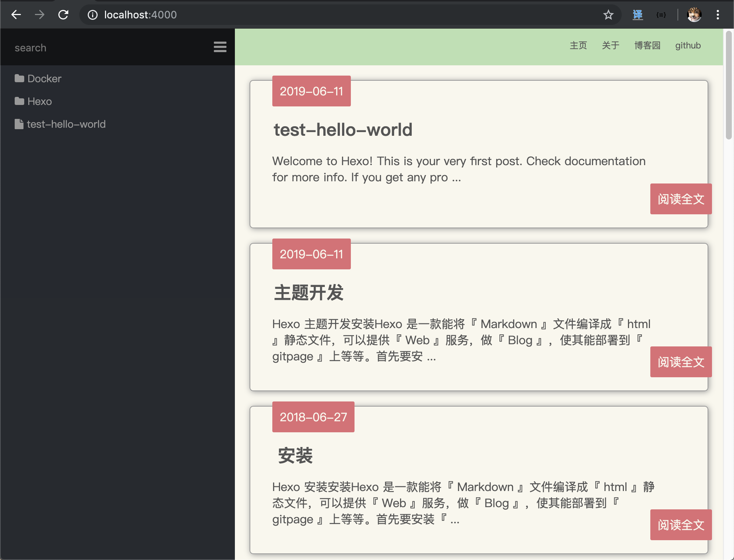The width and height of the screenshot is (734, 560).
Task: Click the browser forward arrow
Action: 40,15
